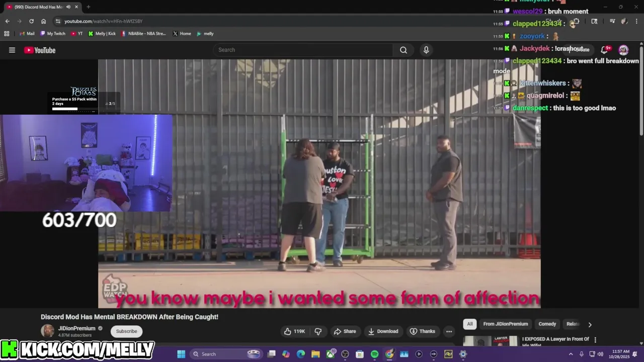The height and width of the screenshot is (362, 644).
Task: Open JiDionPremium channel avatar
Action: pos(47,331)
